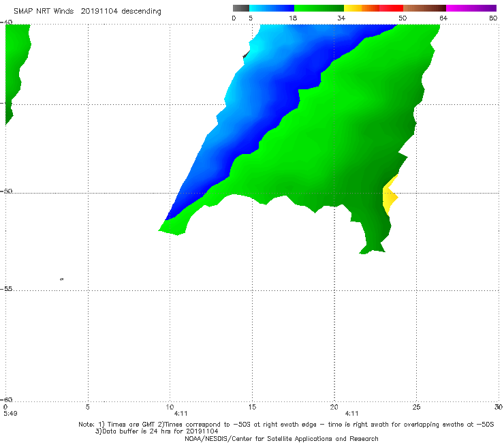Click the latitude label '-50'
This screenshot has height=443, width=504.
(6, 191)
